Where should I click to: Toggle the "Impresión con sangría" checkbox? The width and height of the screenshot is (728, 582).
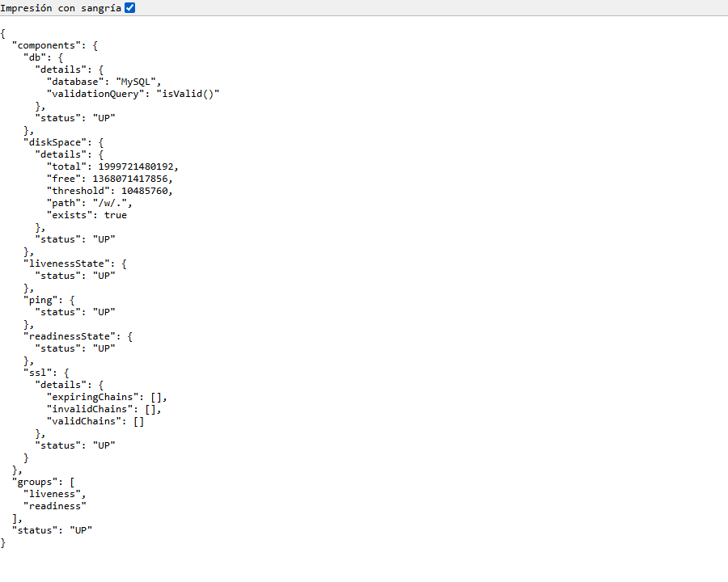pyautogui.click(x=130, y=8)
